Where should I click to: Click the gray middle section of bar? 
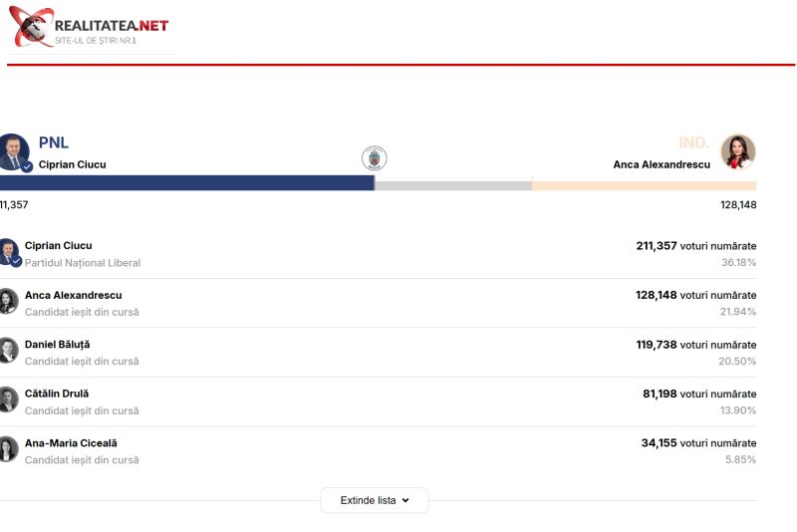[x=452, y=184]
